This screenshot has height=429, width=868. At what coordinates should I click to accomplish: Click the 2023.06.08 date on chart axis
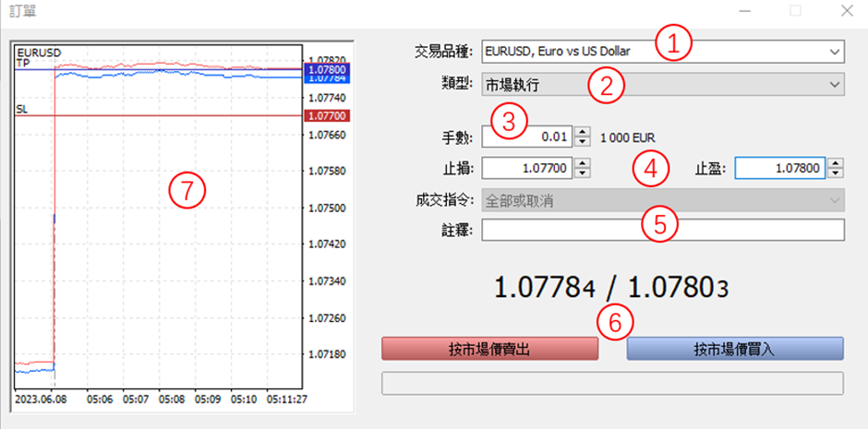(41, 399)
